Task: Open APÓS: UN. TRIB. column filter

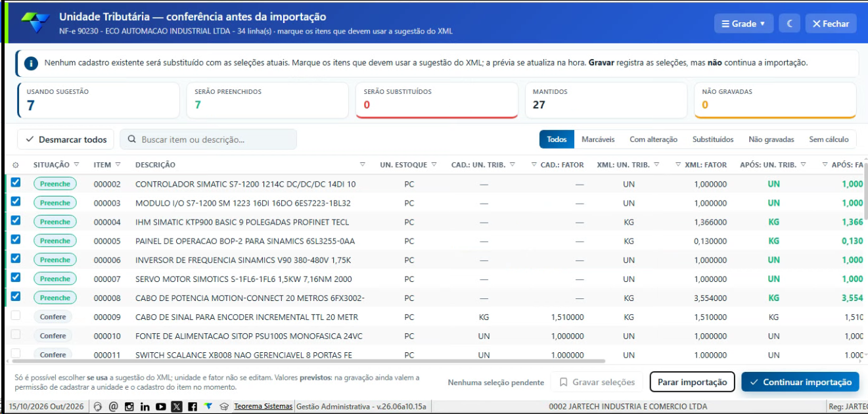Action: pyautogui.click(x=803, y=164)
